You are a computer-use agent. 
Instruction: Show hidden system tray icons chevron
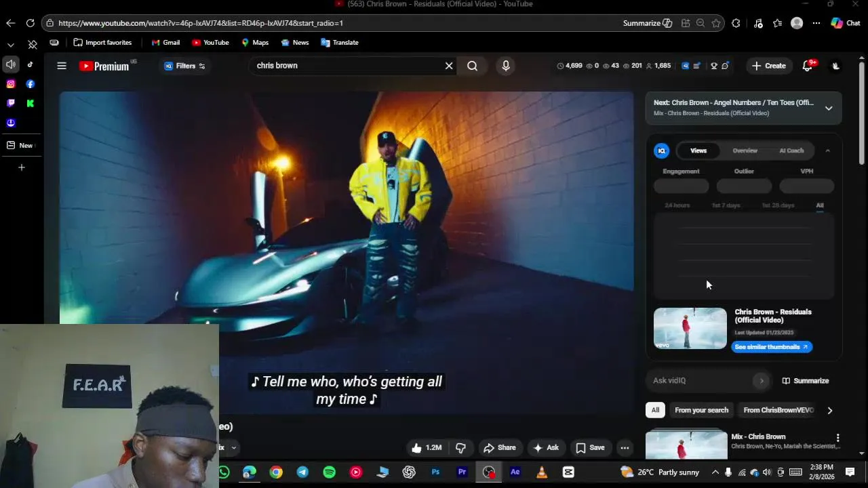[x=715, y=472]
